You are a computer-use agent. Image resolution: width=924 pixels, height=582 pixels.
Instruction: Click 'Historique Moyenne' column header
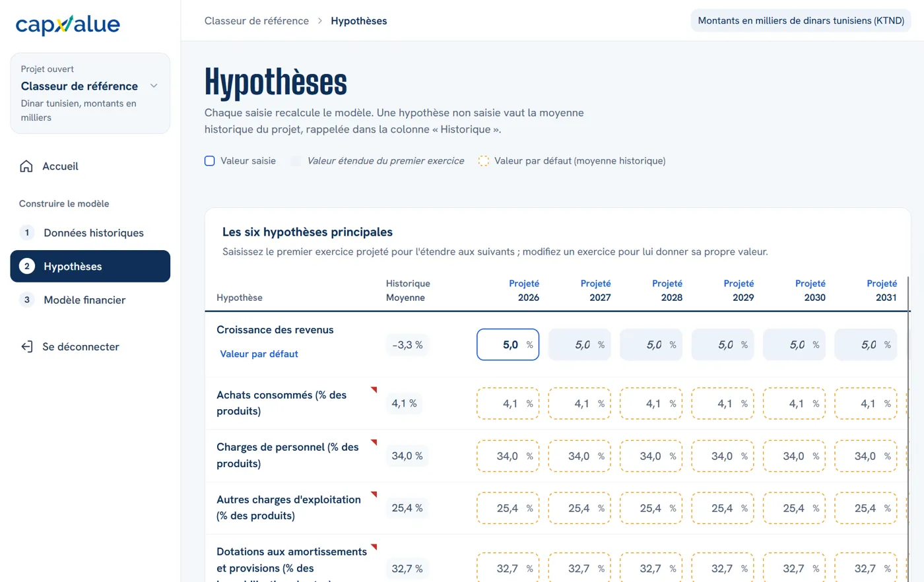point(408,290)
